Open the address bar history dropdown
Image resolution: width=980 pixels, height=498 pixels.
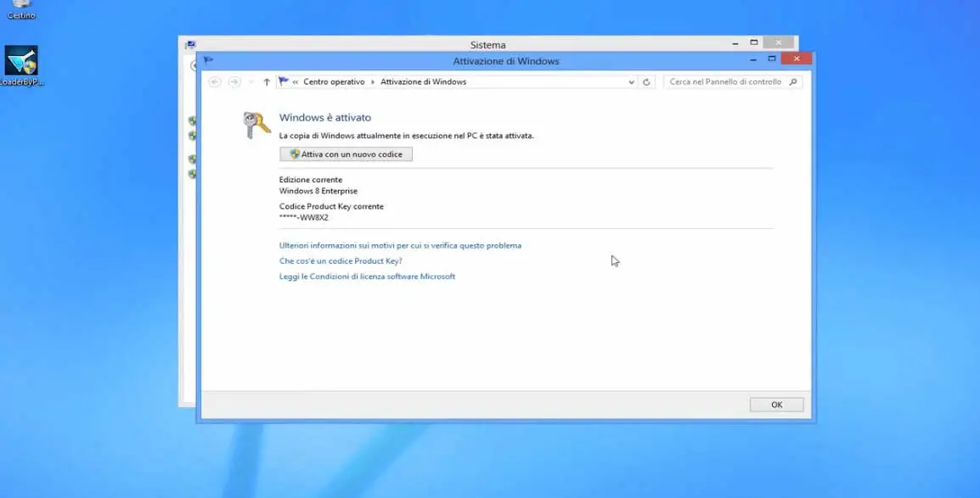pos(631,81)
